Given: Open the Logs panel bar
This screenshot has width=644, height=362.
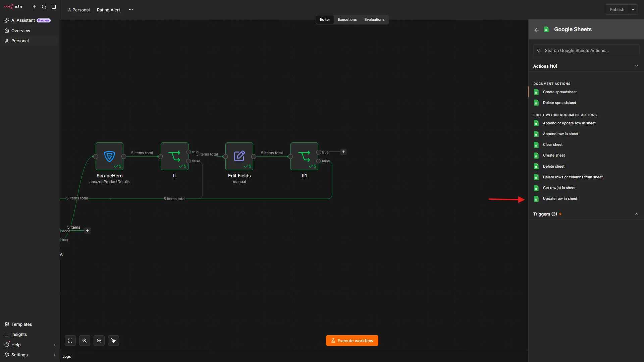Looking at the screenshot, I should 294,356.
